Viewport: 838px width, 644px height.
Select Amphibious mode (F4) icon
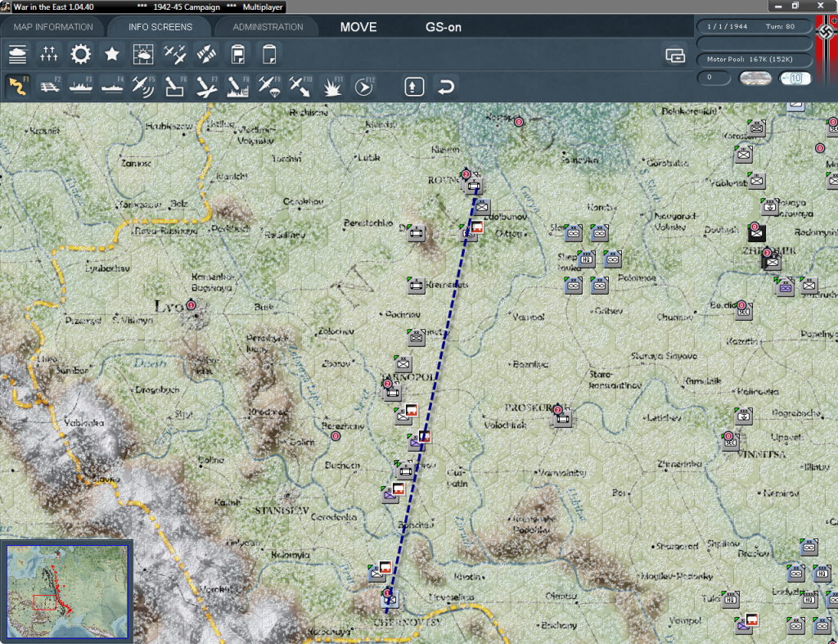112,86
